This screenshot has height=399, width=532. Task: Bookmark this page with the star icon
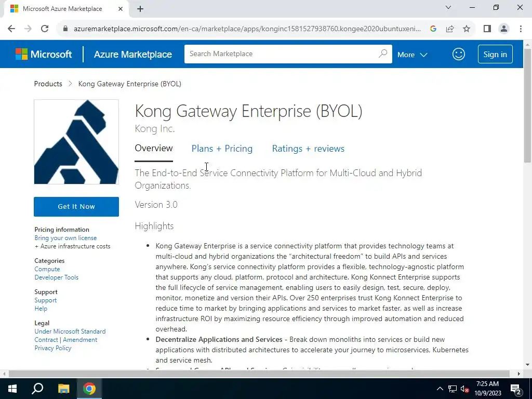pos(467,29)
